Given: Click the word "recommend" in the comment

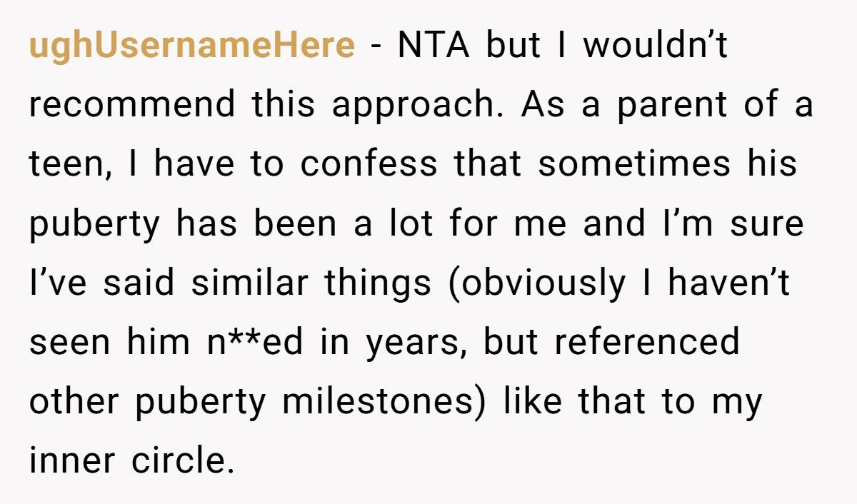Looking at the screenshot, I should [132, 105].
